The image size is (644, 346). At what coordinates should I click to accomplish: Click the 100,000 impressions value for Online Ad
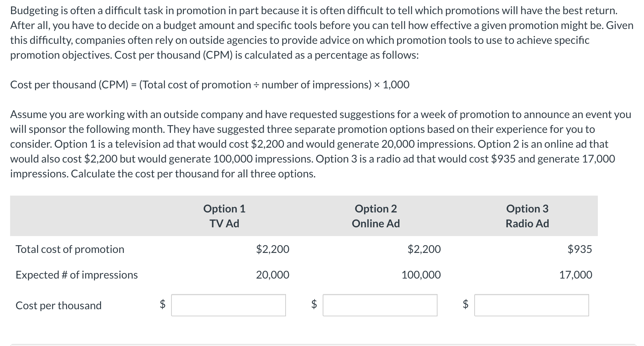click(421, 275)
